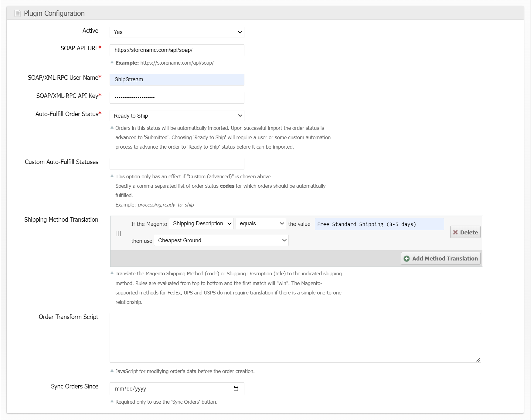The height and width of the screenshot is (420, 531).
Task: Click the Free Standard Shipping value field
Action: pyautogui.click(x=379, y=224)
